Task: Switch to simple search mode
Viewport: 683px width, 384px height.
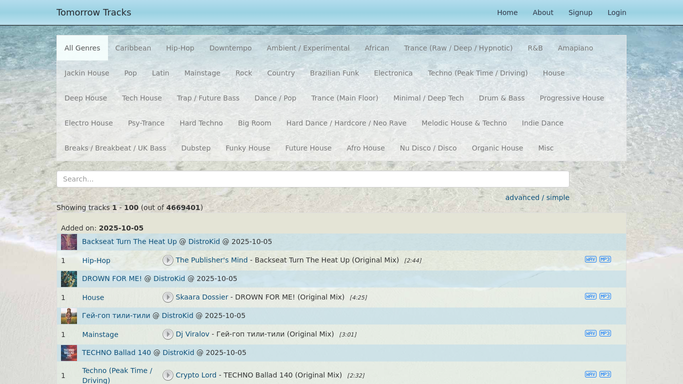Action: coord(558,198)
